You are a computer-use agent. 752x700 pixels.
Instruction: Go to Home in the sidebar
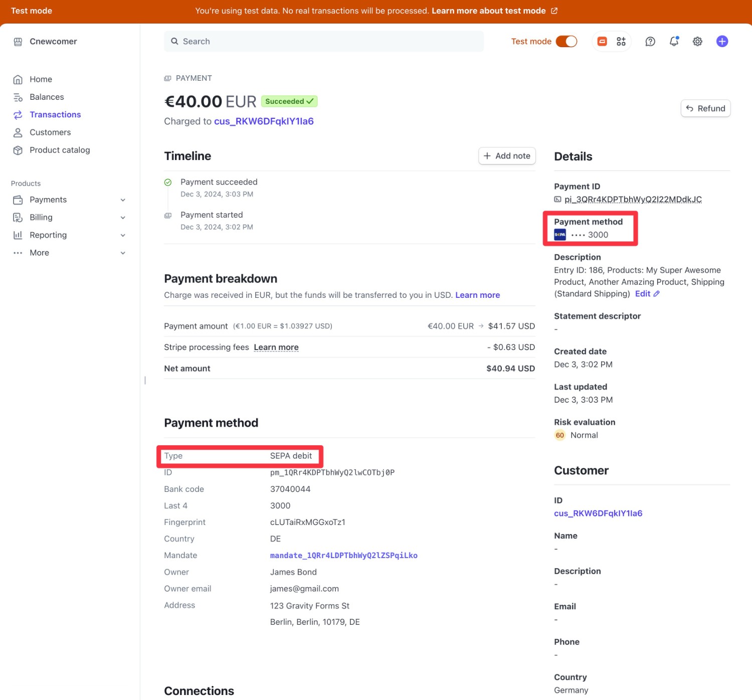click(41, 79)
